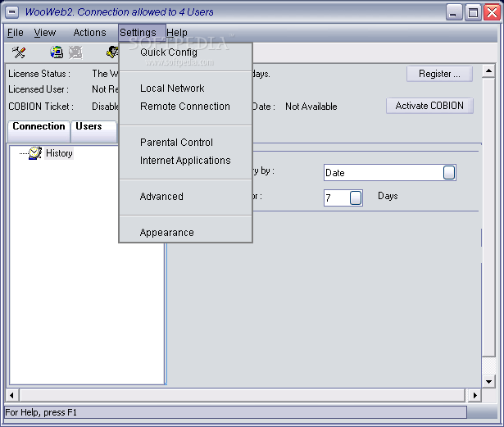504x427 pixels.
Task: Click the vertical scrollbar down arrow
Action: coord(488,382)
